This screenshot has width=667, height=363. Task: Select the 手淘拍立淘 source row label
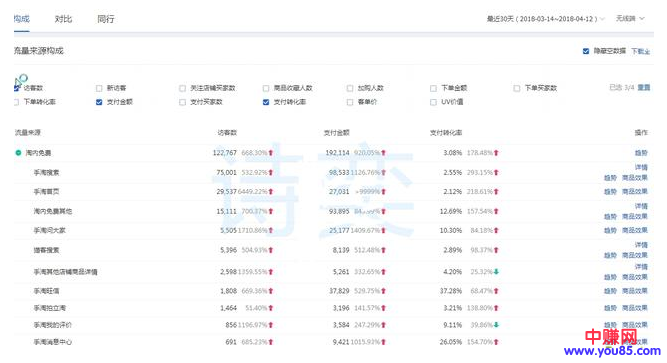[50, 308]
